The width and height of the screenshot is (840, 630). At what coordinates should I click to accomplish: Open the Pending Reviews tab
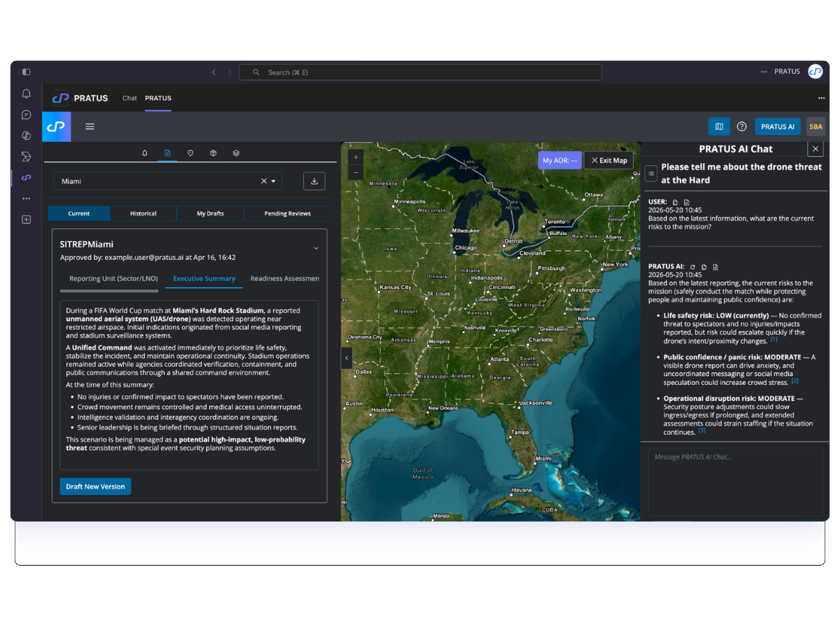(x=288, y=213)
